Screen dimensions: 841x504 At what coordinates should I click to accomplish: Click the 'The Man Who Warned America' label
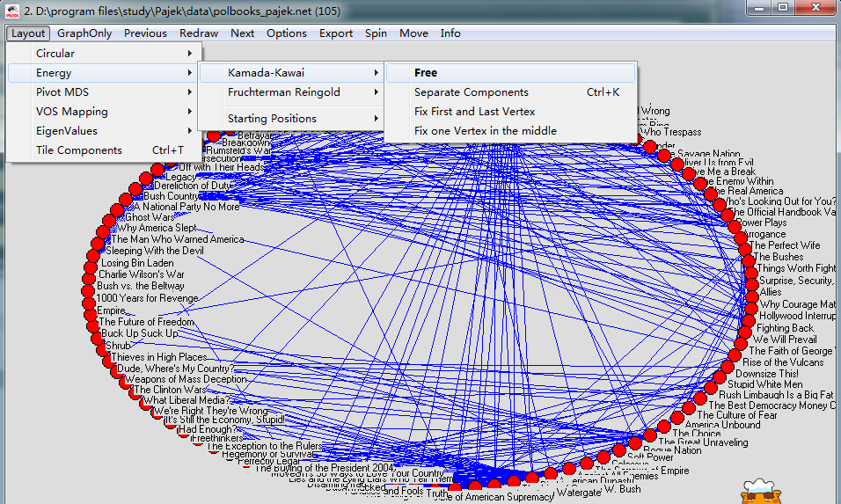point(178,239)
